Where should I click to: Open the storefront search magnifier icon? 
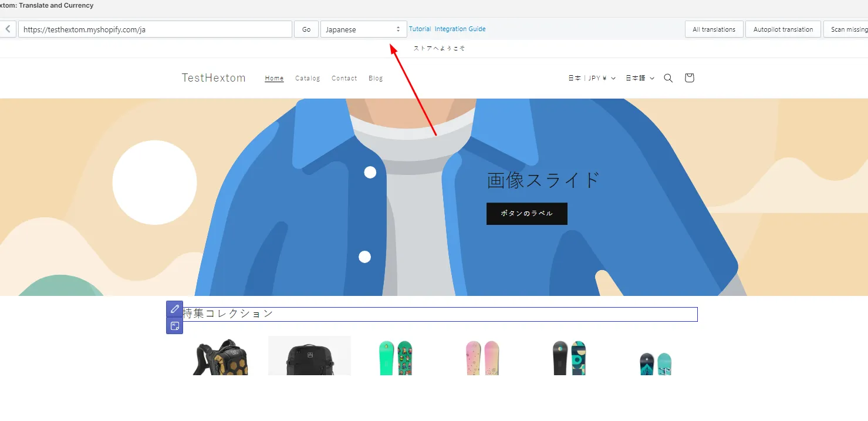coord(668,78)
